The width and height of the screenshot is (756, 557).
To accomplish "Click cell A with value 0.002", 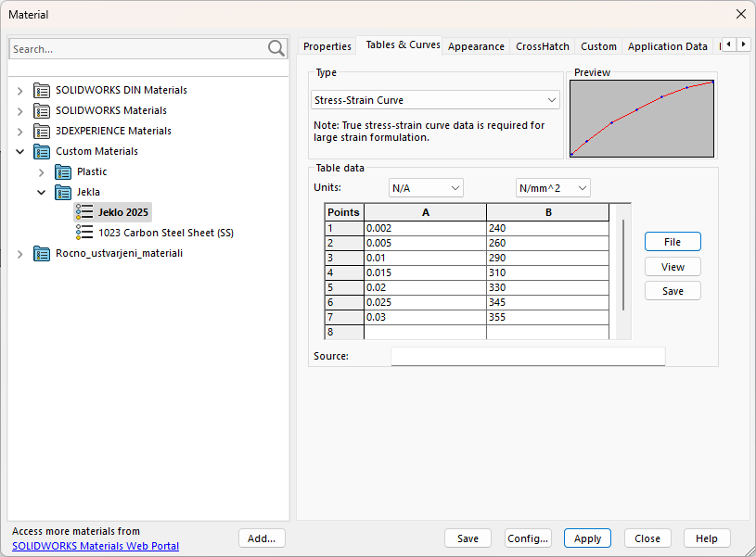I will pos(425,228).
